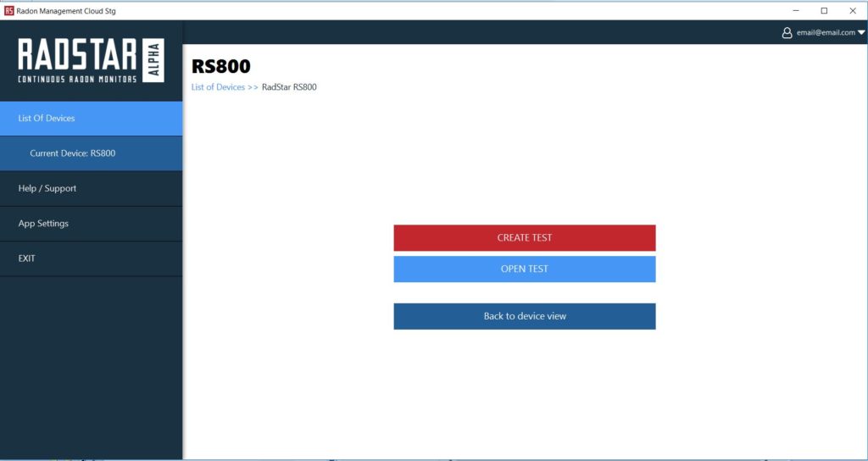Viewport: 868px width, 461px height.
Task: Expand the email@email.com account dropdown arrow
Action: (x=861, y=33)
